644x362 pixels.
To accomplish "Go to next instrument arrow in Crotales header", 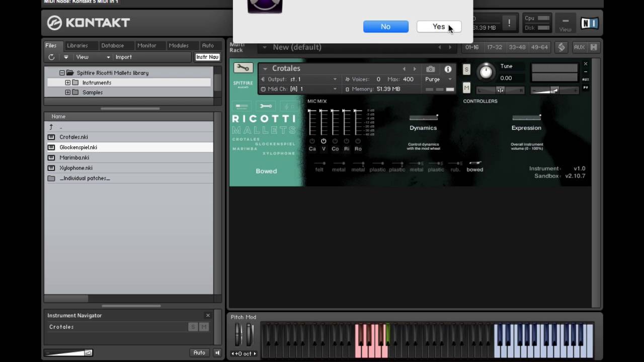I will [x=415, y=69].
